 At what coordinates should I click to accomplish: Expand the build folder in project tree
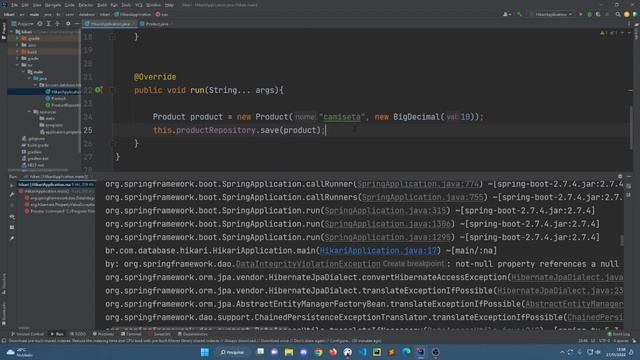(x=18, y=52)
